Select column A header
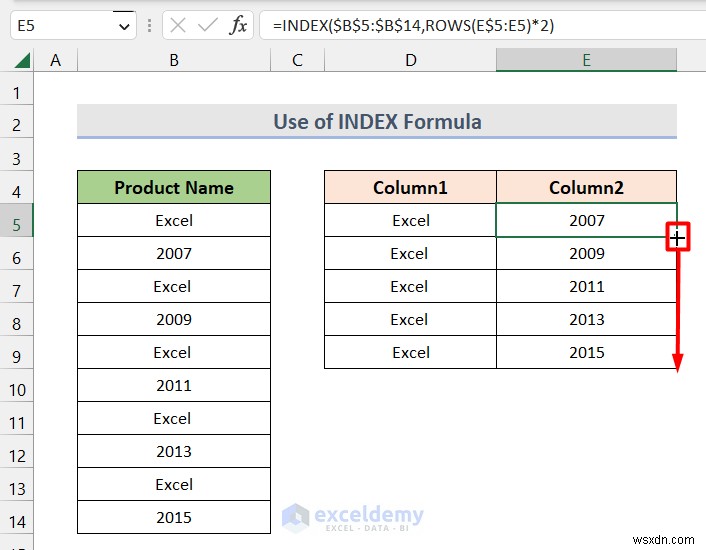The image size is (706, 550). (55, 60)
